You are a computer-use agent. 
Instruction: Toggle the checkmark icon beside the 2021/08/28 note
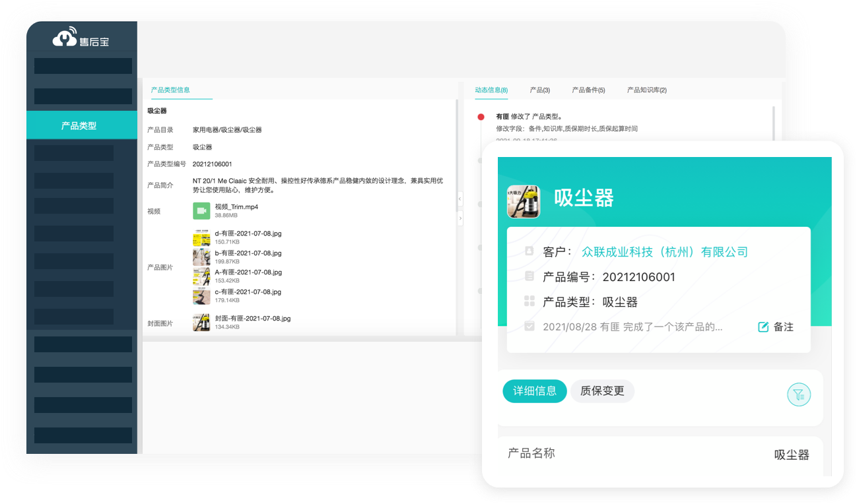530,325
